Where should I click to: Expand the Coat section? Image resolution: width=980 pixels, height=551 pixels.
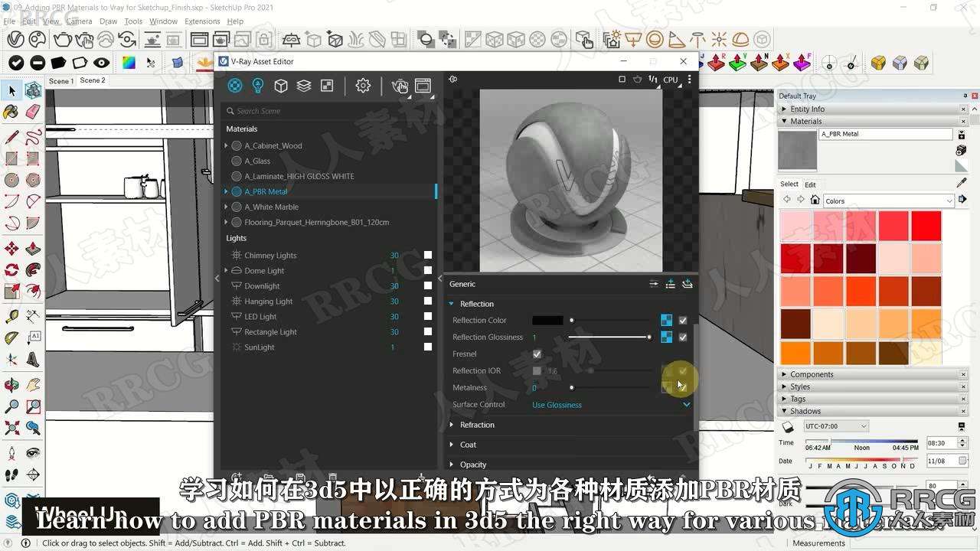coord(452,445)
